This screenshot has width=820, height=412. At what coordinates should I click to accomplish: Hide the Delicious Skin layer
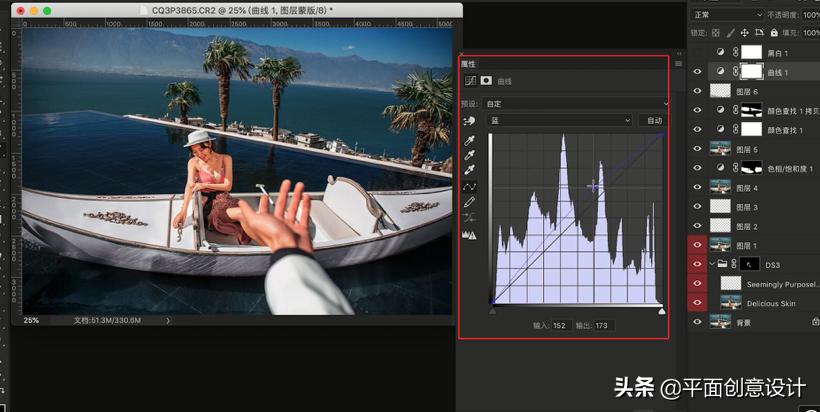(x=697, y=303)
